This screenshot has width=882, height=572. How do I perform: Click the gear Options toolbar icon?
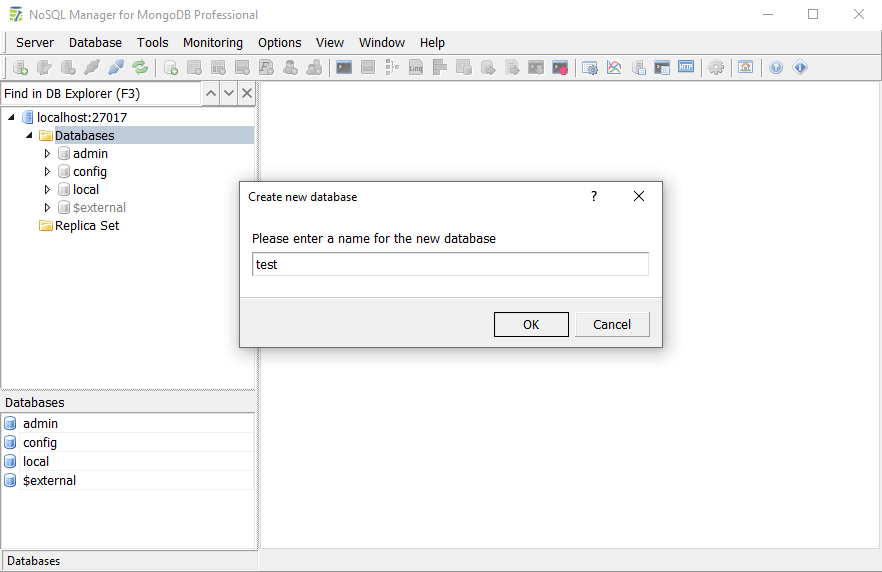716,68
